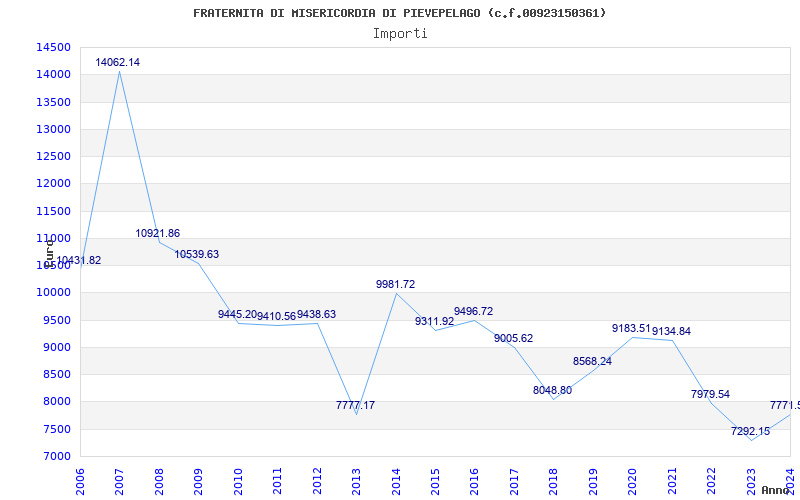This screenshot has width=800, height=500.
Task: Select the 14062.14 data label
Action: (x=117, y=62)
